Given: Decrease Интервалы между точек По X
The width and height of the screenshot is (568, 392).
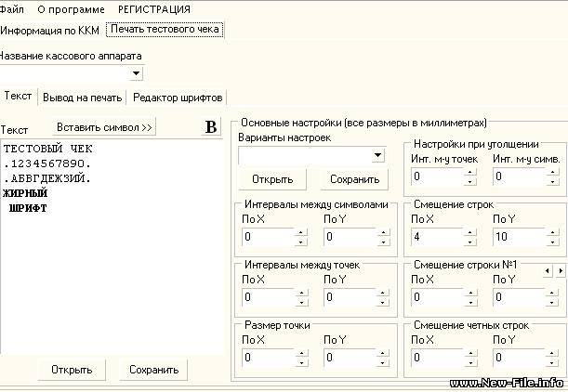Looking at the screenshot, I should [x=301, y=302].
